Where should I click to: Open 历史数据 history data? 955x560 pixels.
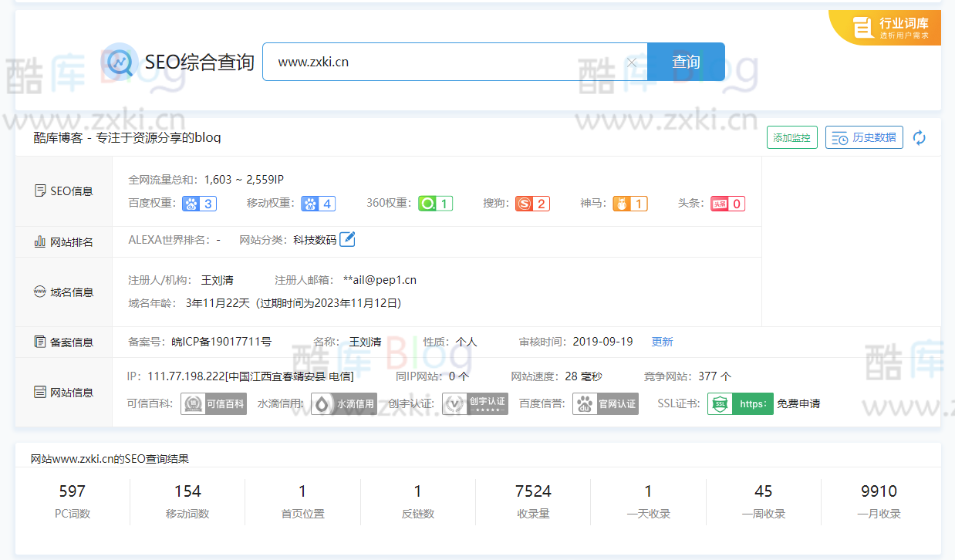864,138
